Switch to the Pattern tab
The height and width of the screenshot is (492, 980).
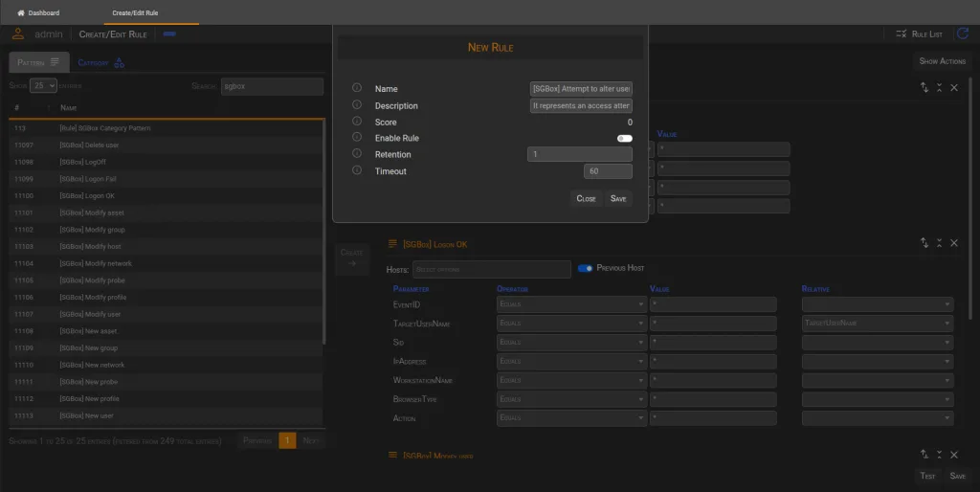[x=38, y=62]
